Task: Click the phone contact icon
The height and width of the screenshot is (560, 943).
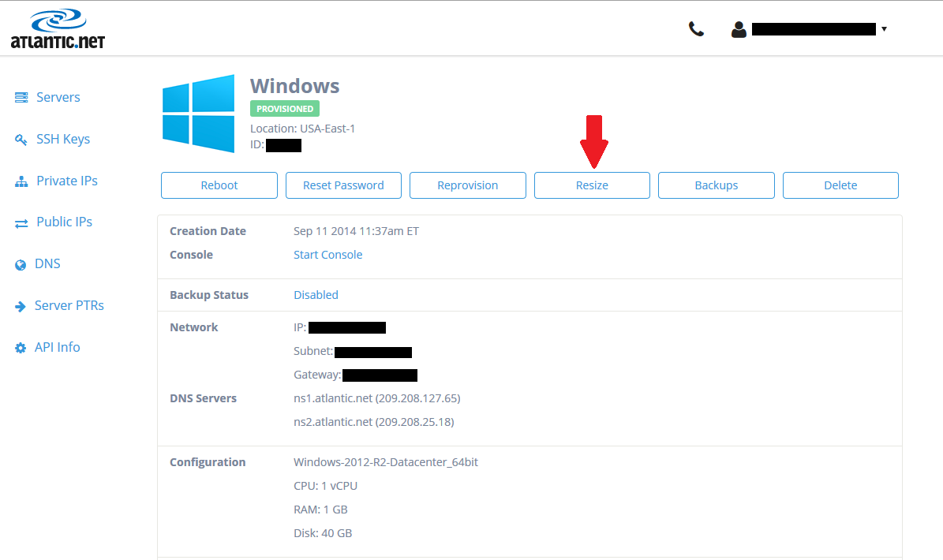Action: (x=696, y=29)
